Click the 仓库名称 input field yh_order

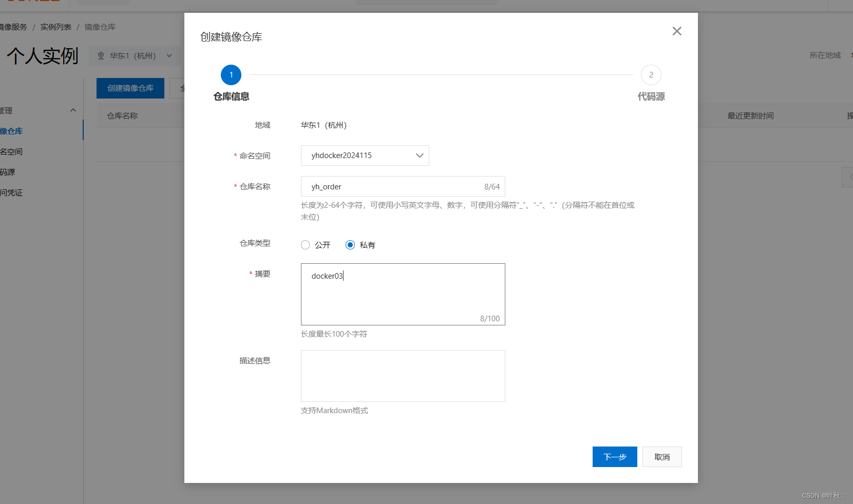(x=403, y=186)
